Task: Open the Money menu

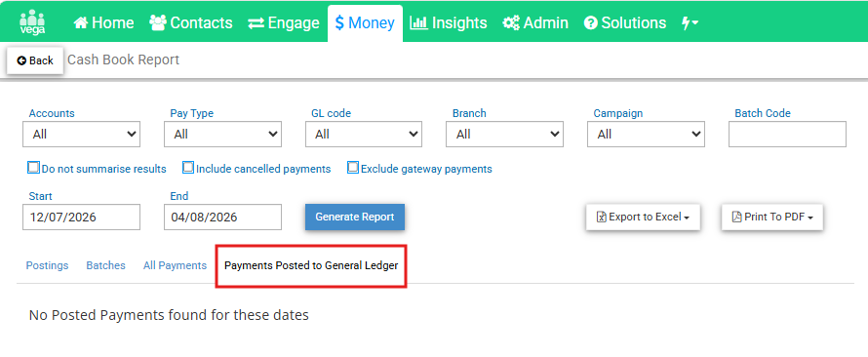Action: 365,22
